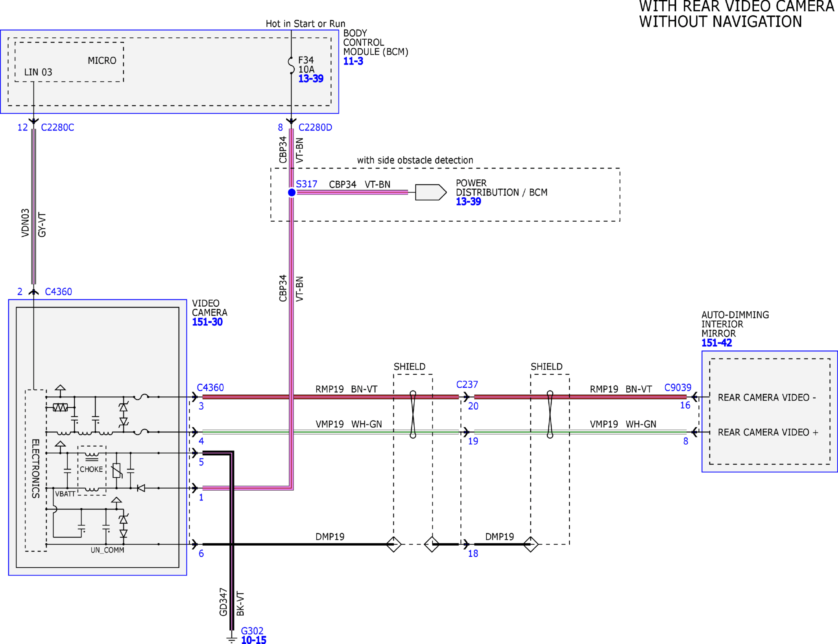This screenshot has width=838, height=644.
Task: Select the C2280C connector label
Action: pyautogui.click(x=57, y=127)
